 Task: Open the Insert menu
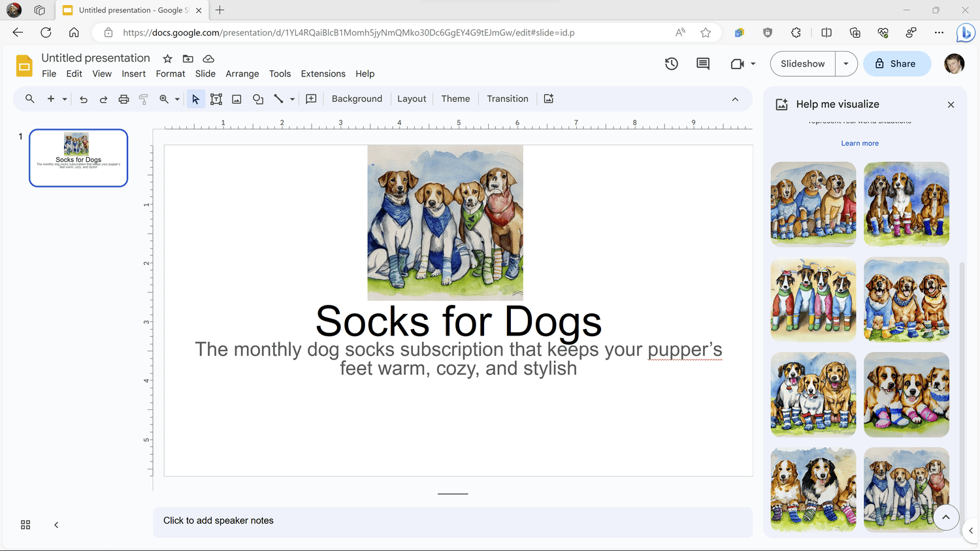[x=133, y=74]
